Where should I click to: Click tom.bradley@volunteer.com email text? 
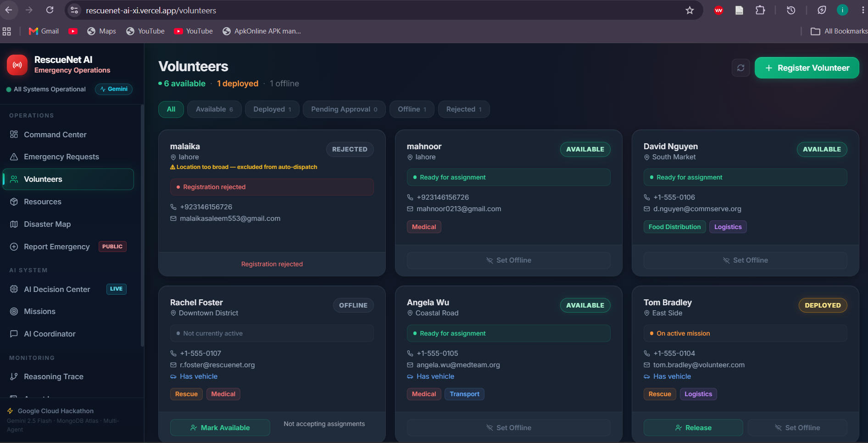(x=699, y=365)
